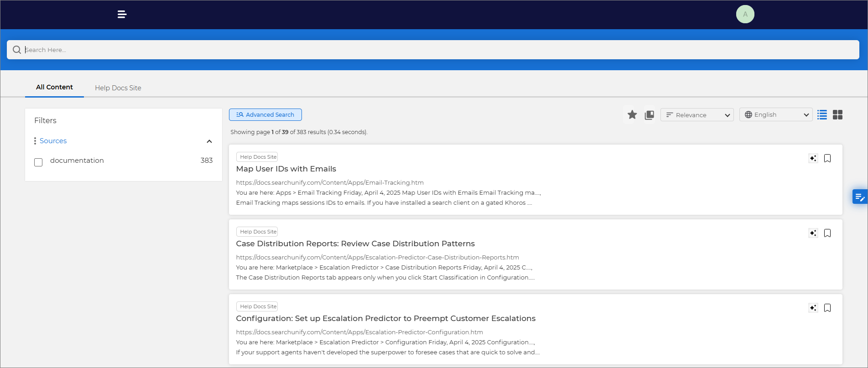868x368 pixels.
Task: Open the saved bookmarks list icon
Action: 649,115
